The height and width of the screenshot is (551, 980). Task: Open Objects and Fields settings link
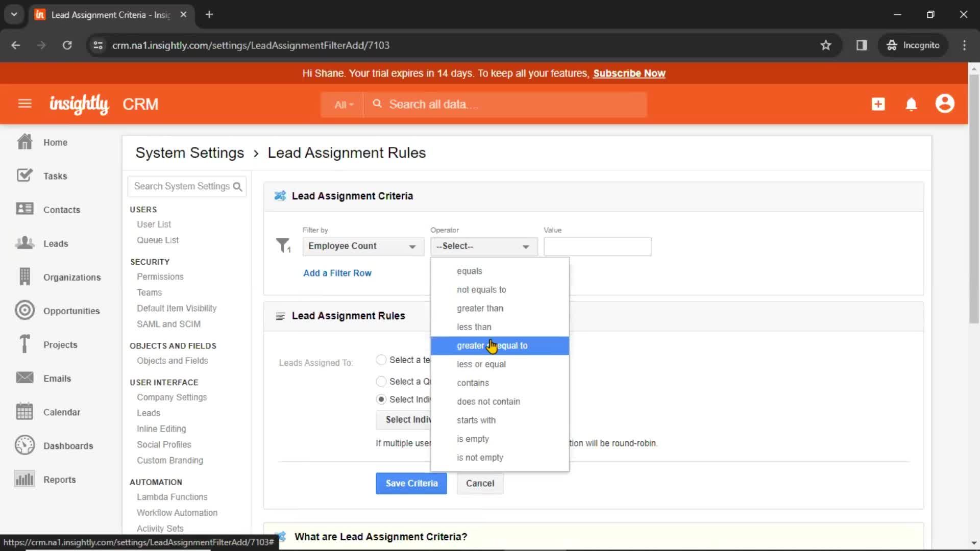173,361
